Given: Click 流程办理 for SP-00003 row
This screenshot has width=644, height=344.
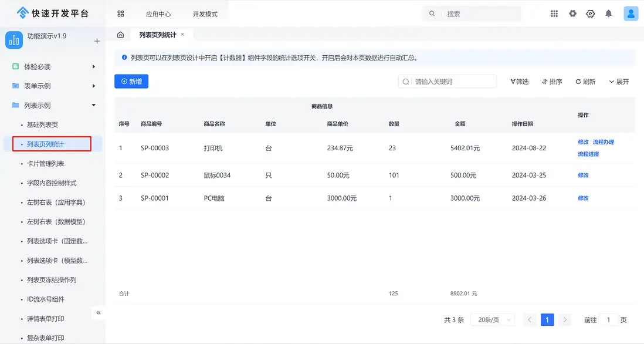Looking at the screenshot, I should [x=604, y=142].
